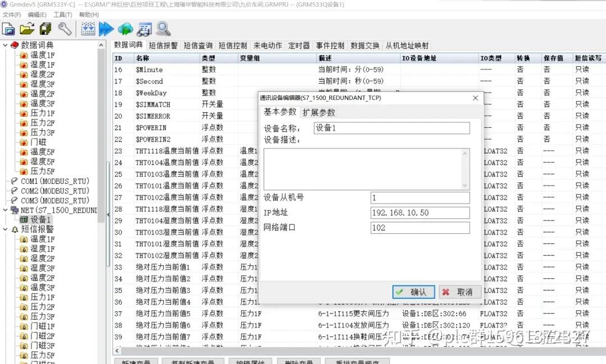Open the device search binoculars icon
This screenshot has height=364, width=606.
click(x=144, y=29)
